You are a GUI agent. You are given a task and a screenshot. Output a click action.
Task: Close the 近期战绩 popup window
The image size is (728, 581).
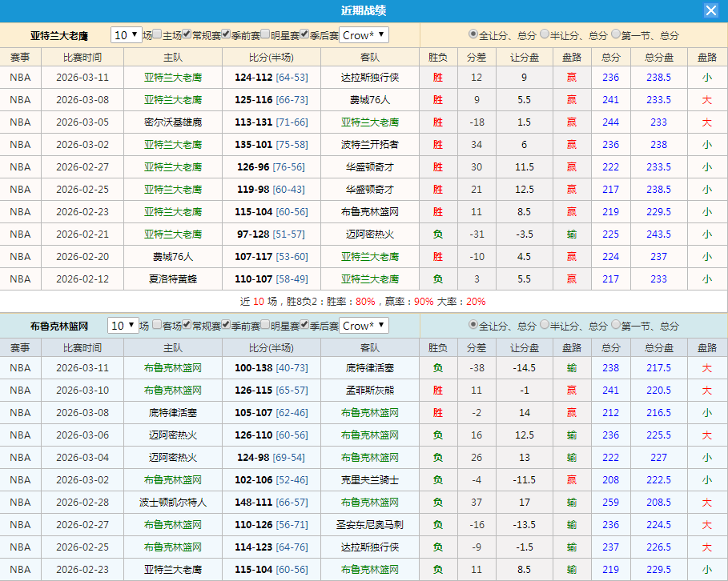pos(712,10)
